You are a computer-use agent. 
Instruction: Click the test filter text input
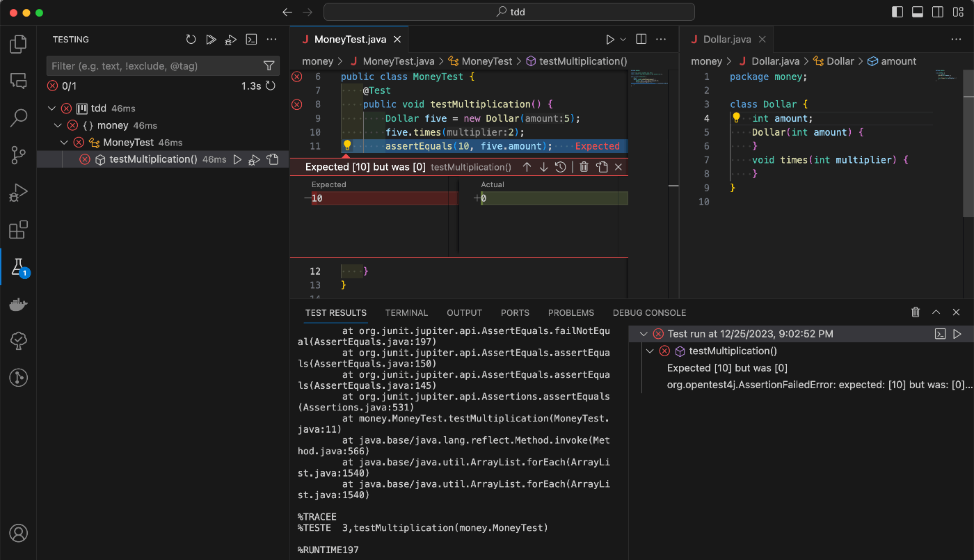coord(153,66)
